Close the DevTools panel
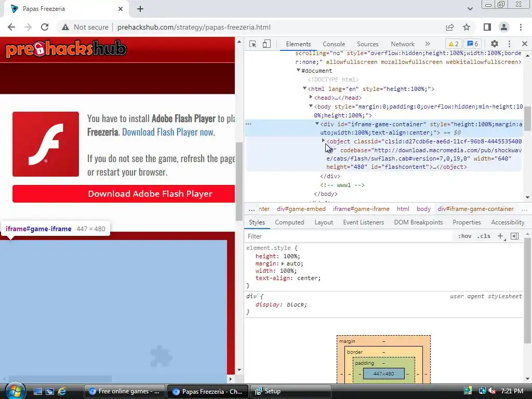 pyautogui.click(x=525, y=44)
